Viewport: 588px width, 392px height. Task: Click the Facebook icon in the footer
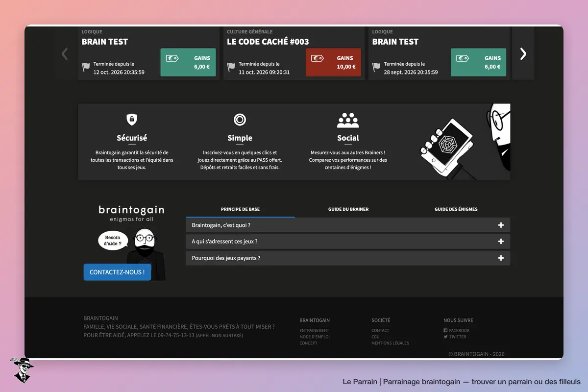tap(445, 331)
